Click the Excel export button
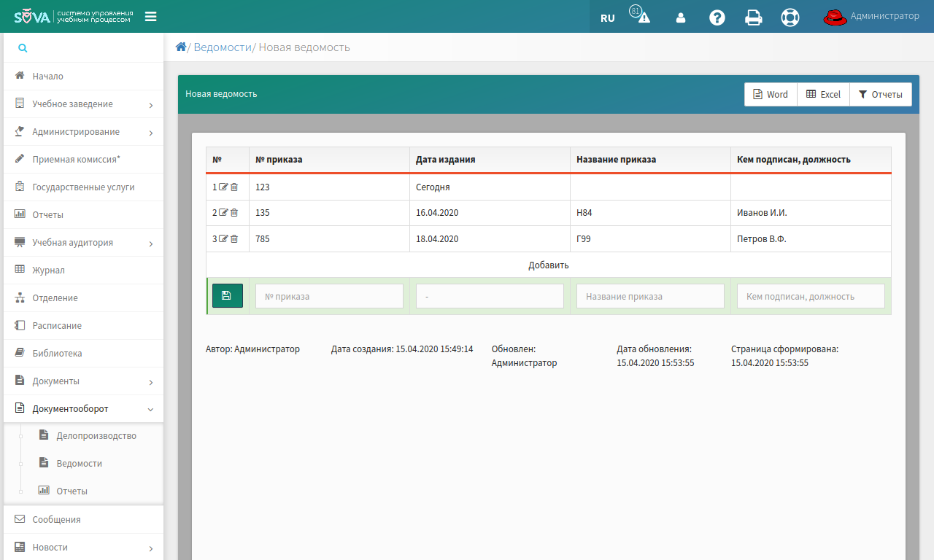This screenshot has width=934, height=560. pyautogui.click(x=823, y=95)
